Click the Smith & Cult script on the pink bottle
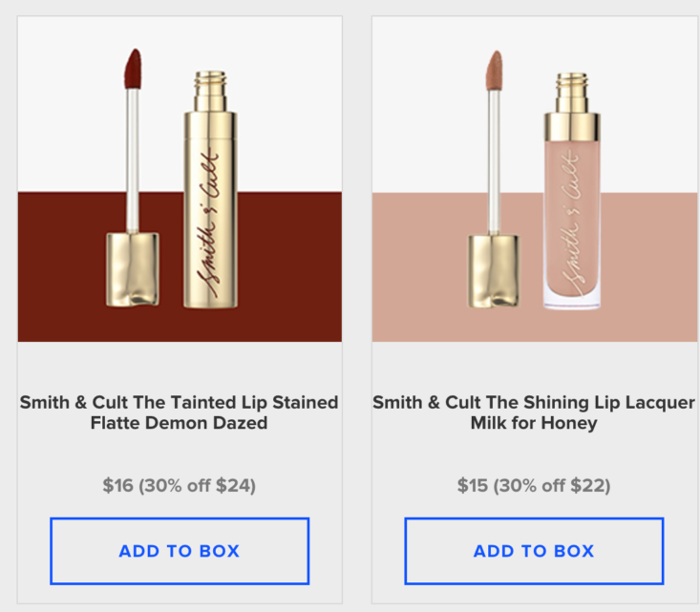700x612 pixels. (571, 223)
